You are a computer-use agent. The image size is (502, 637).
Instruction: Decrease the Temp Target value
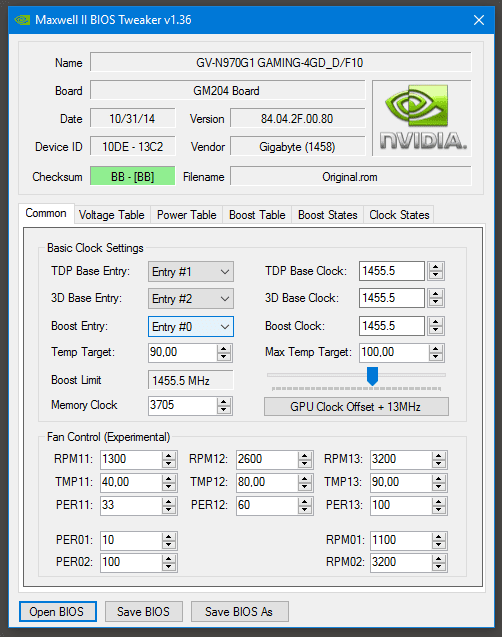tap(224, 357)
